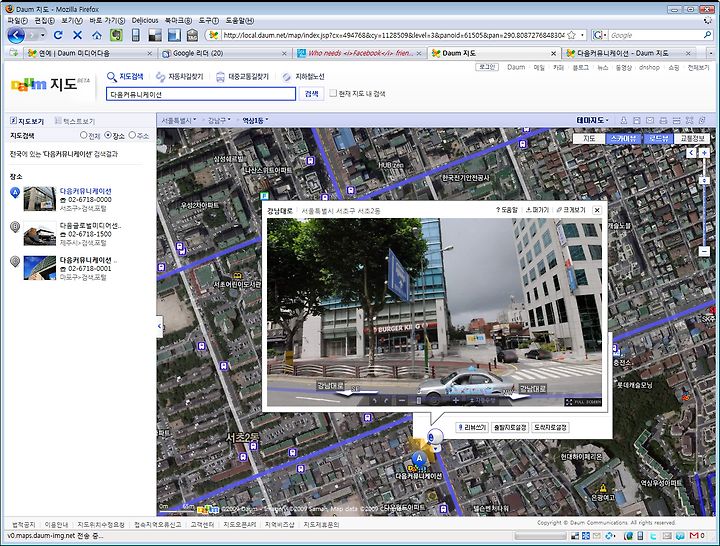This screenshot has width=720, height=546.
Task: Open the search engine selector dropdown
Action: pyautogui.click(x=600, y=35)
